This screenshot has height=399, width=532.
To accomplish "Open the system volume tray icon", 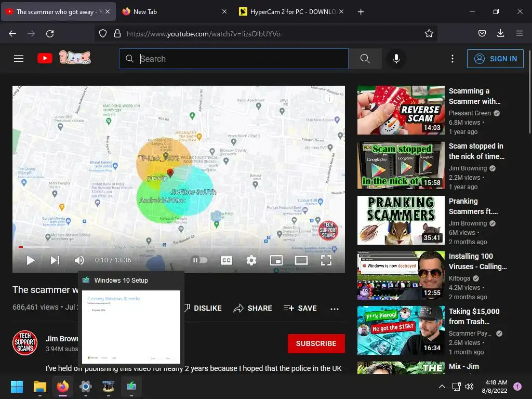I will [469, 387].
